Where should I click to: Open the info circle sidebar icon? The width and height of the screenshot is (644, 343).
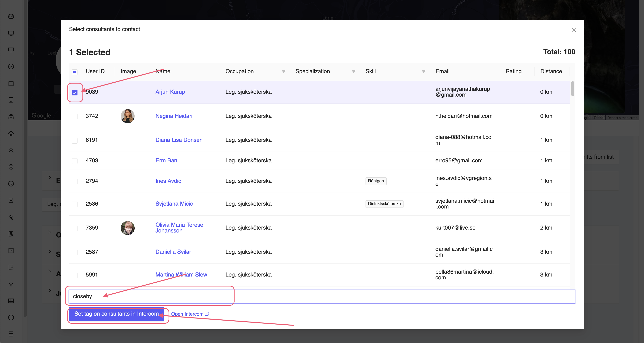click(11, 318)
